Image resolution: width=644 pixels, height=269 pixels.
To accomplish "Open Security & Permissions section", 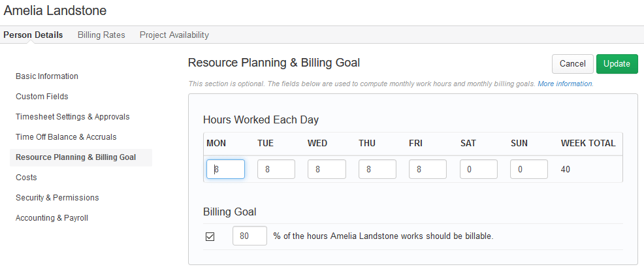I will point(57,198).
